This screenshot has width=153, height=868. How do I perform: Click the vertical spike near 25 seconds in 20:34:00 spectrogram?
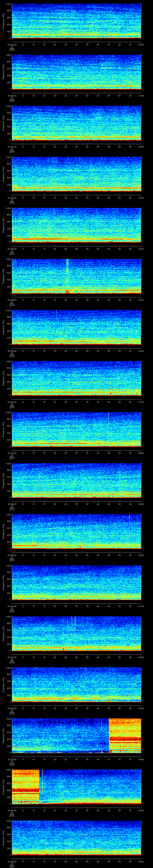point(67,276)
